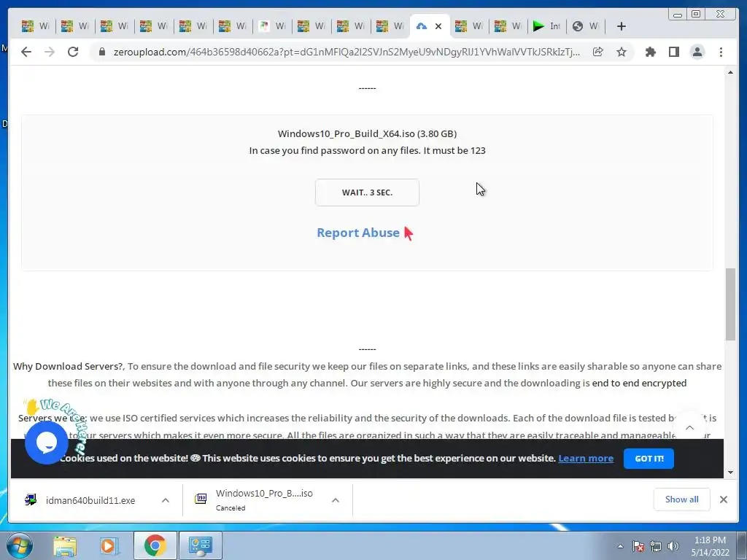747x560 pixels.
Task: Open the Learn more cookie link
Action: click(x=586, y=458)
